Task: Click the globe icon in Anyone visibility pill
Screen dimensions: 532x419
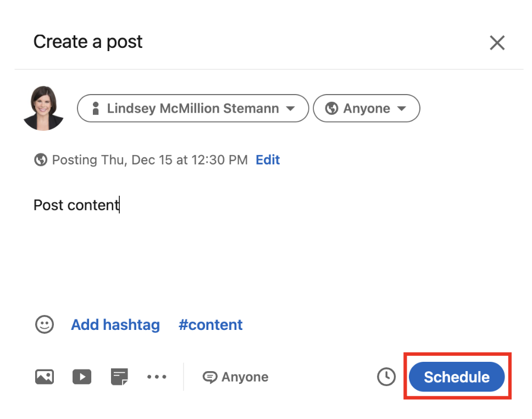Action: click(x=331, y=108)
